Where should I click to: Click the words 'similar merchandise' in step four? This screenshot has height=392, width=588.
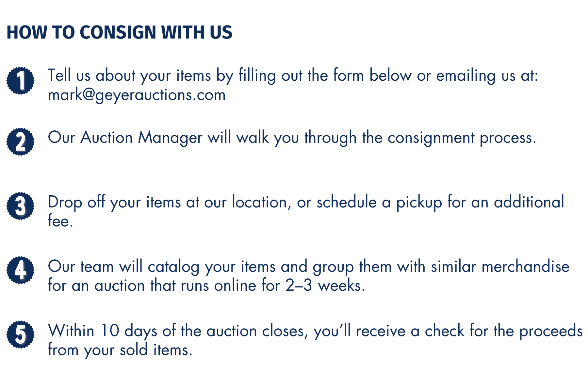tap(500, 267)
